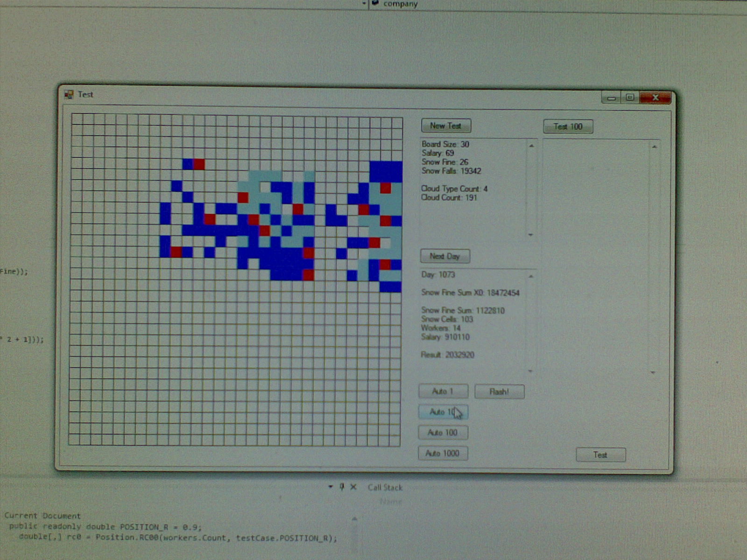Image resolution: width=747 pixels, height=560 pixels.
Task: Click the Flash! button
Action: (499, 392)
